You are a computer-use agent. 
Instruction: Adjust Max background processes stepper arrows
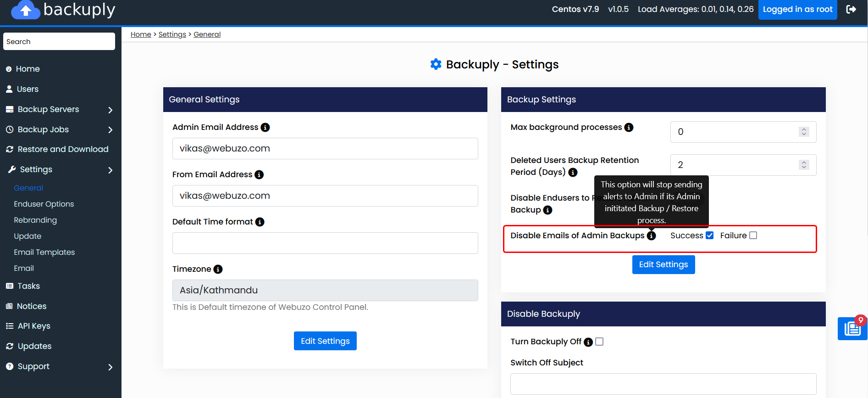tap(803, 132)
